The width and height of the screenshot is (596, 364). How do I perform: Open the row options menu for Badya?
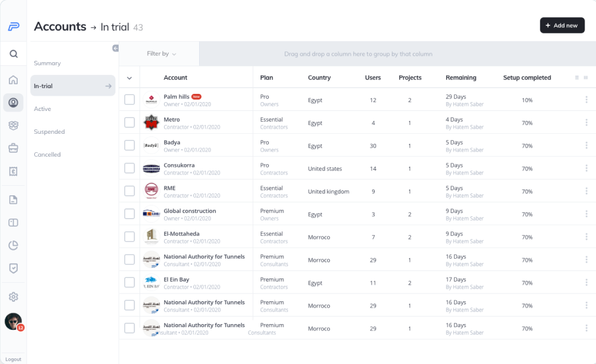click(x=586, y=145)
